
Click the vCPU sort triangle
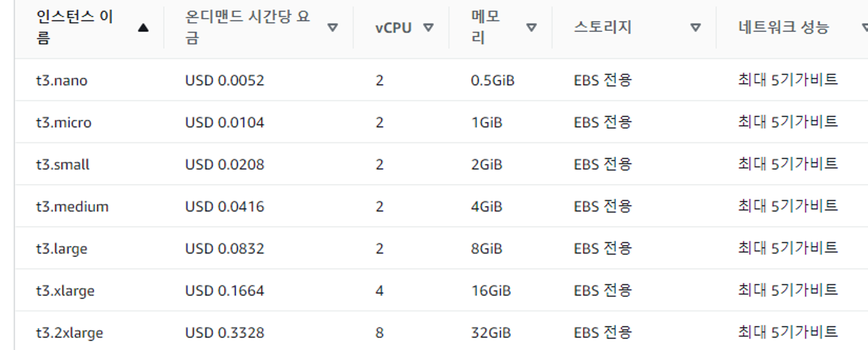click(428, 28)
